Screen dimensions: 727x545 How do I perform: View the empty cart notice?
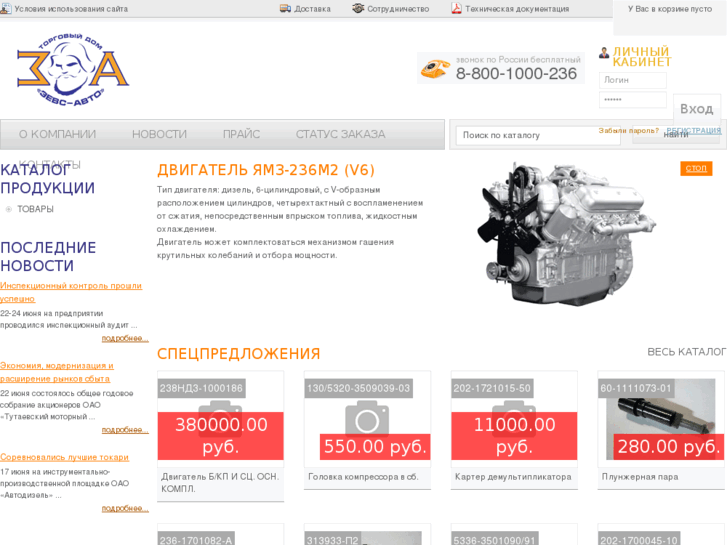point(670,9)
